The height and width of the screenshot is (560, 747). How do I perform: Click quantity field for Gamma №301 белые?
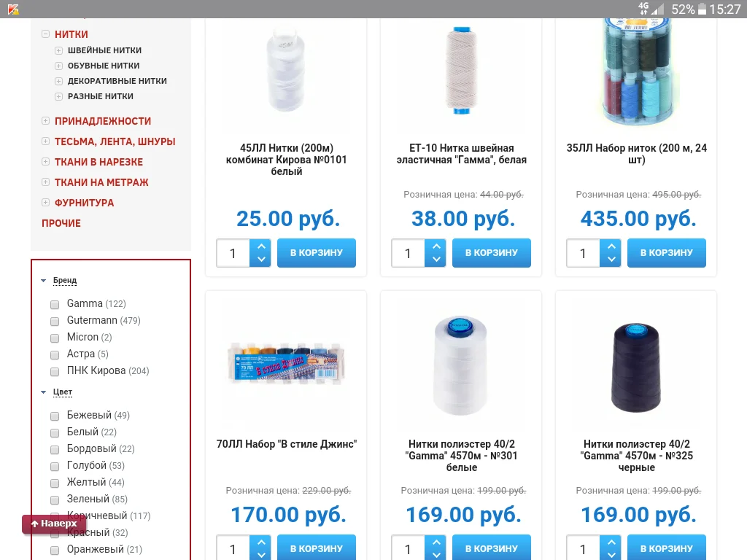[x=408, y=548]
